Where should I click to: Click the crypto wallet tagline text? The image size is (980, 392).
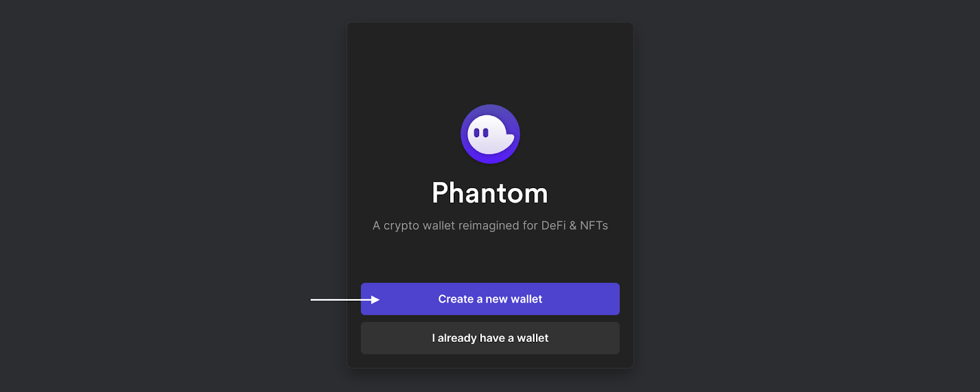(x=490, y=225)
